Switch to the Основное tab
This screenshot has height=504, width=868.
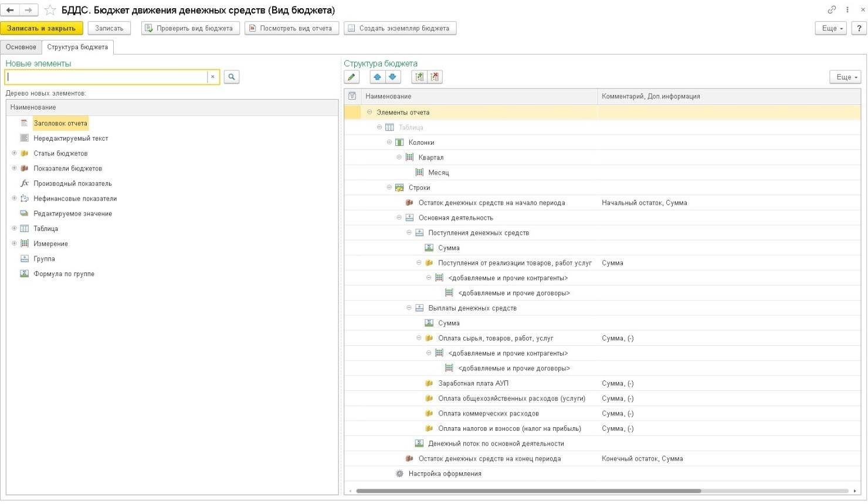pyautogui.click(x=21, y=47)
